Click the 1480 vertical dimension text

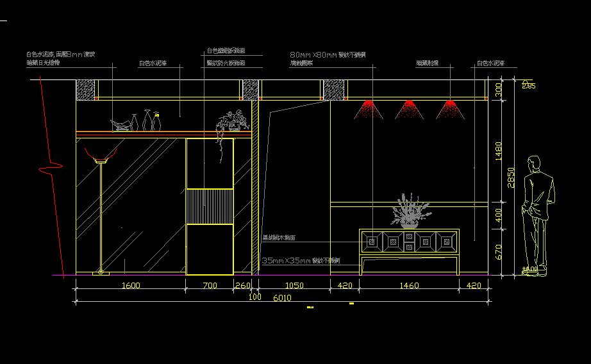[500, 151]
